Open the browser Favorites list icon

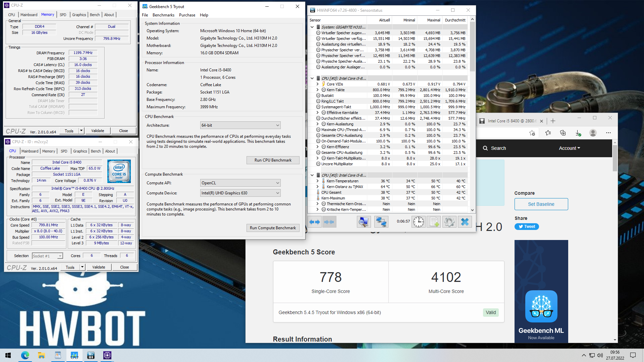[548, 133]
